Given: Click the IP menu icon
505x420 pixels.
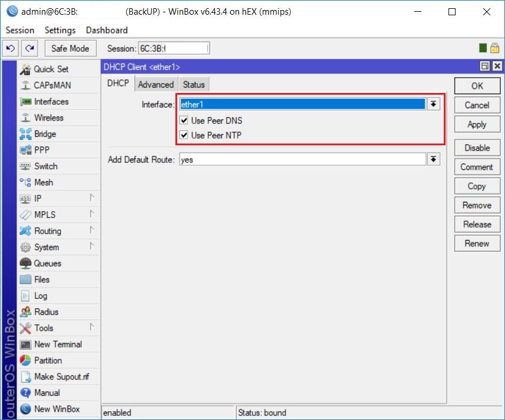Looking at the screenshot, I should click(25, 199).
